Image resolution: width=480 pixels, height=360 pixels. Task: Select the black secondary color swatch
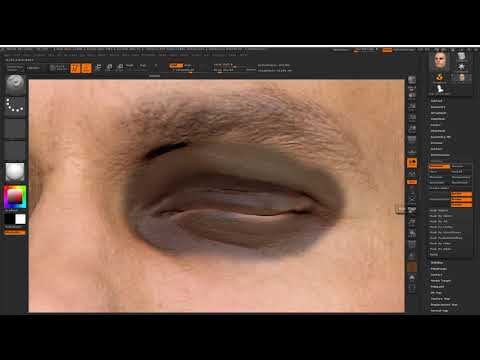tap(9, 219)
